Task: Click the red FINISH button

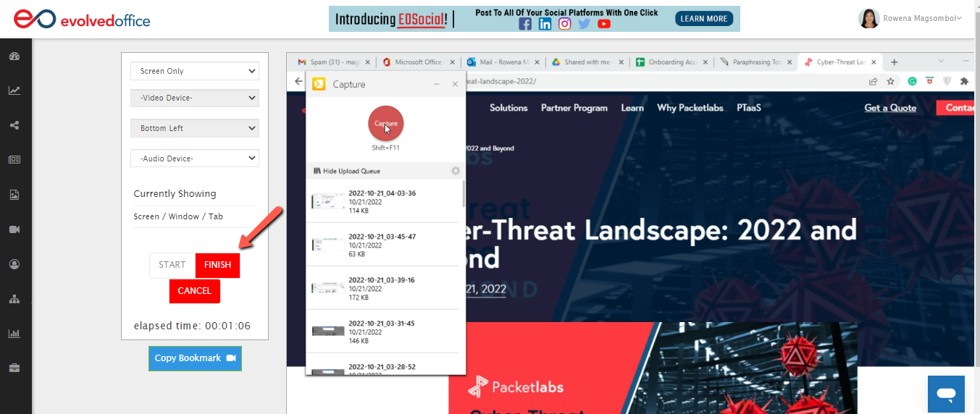Action: (x=217, y=265)
